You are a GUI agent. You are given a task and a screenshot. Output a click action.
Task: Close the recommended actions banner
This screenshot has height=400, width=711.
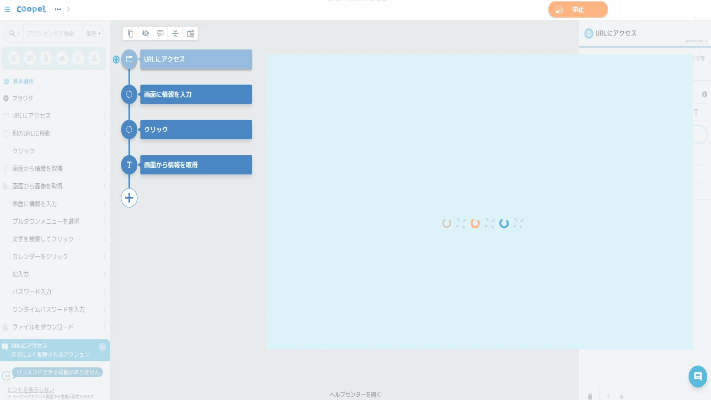102,347
